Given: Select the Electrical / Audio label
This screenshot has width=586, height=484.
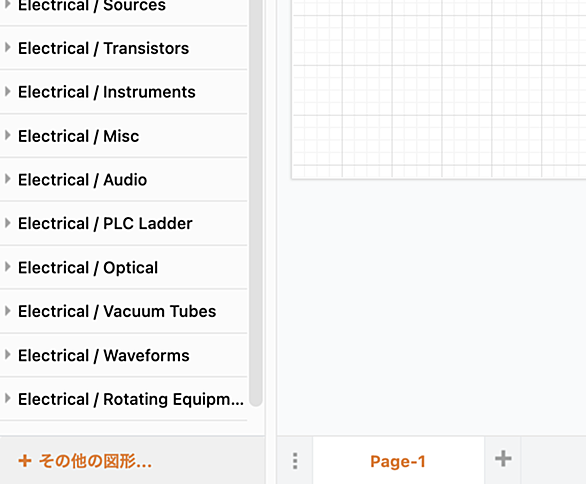Looking at the screenshot, I should pyautogui.click(x=82, y=180).
